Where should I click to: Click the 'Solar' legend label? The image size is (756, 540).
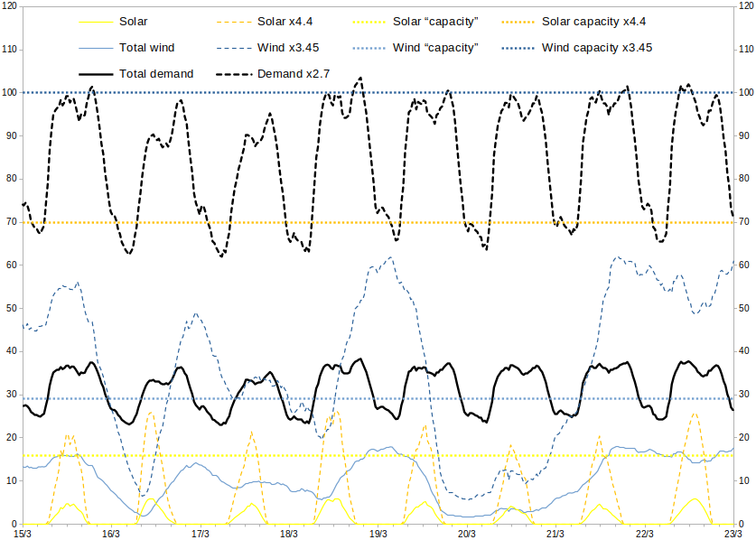tap(133, 21)
